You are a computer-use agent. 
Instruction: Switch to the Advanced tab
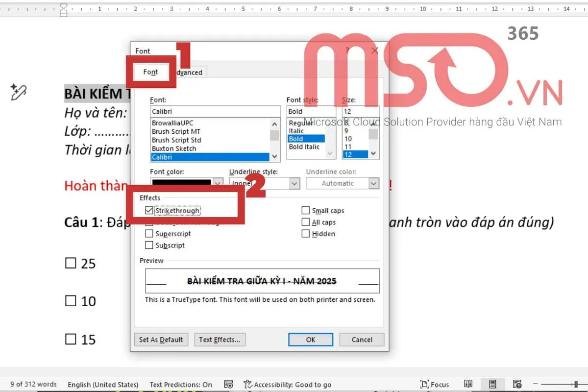[189, 73]
